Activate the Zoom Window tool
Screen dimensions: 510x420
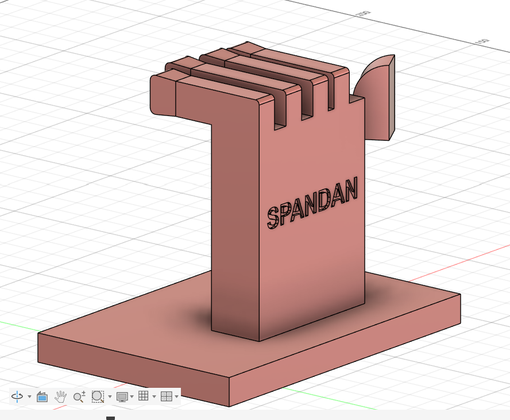[98, 396]
